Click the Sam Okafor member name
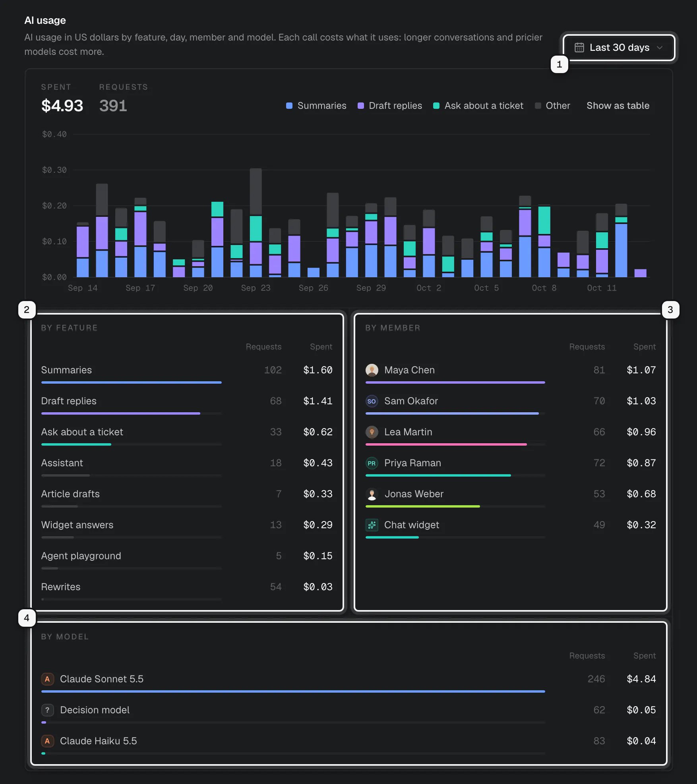This screenshot has width=697, height=784. [x=411, y=401]
